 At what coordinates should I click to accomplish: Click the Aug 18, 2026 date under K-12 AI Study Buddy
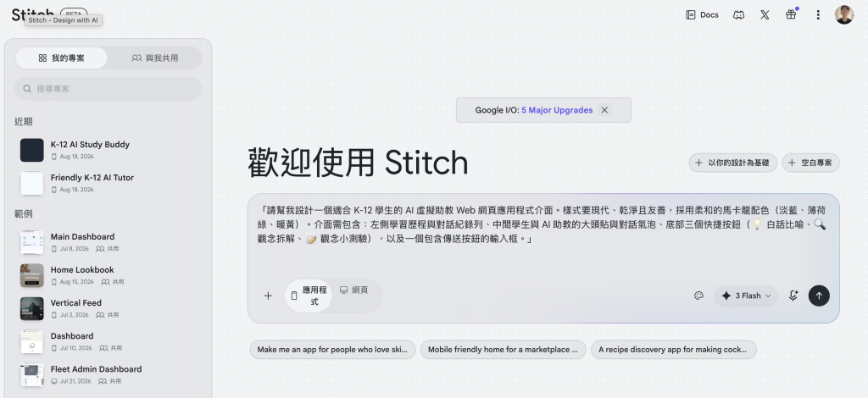coord(76,157)
